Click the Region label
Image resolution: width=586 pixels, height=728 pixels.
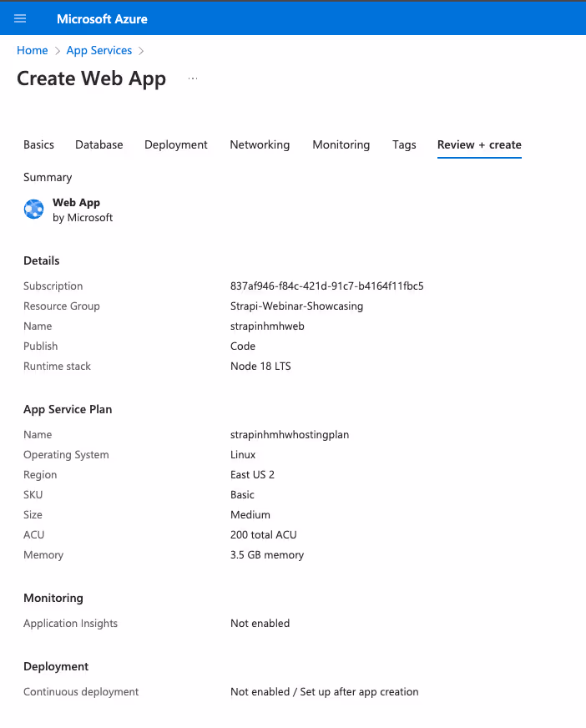tap(40, 474)
